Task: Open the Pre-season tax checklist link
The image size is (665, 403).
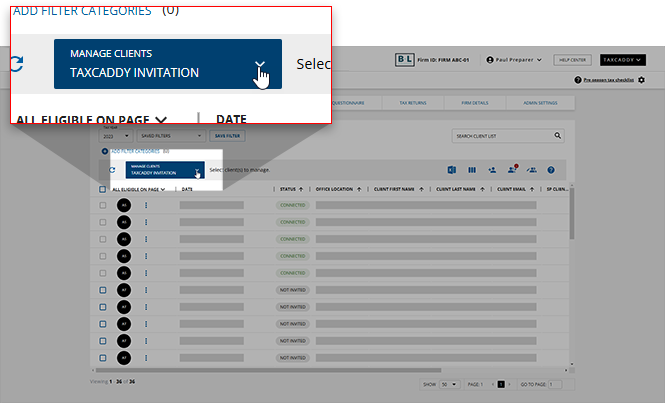Action: (609, 80)
